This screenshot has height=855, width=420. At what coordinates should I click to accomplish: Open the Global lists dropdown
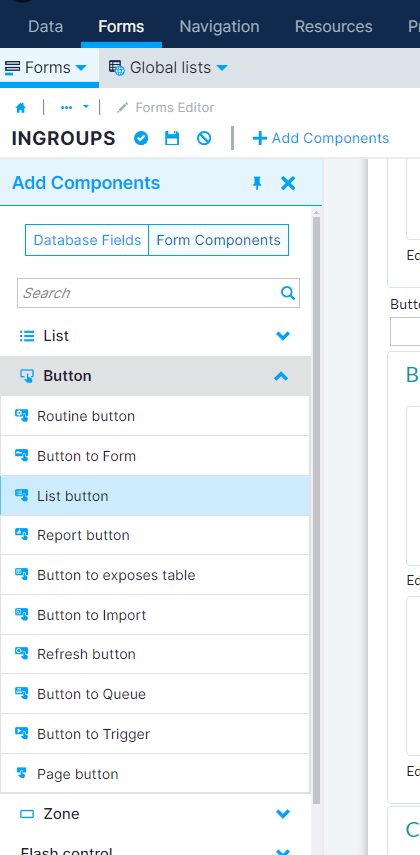click(168, 68)
